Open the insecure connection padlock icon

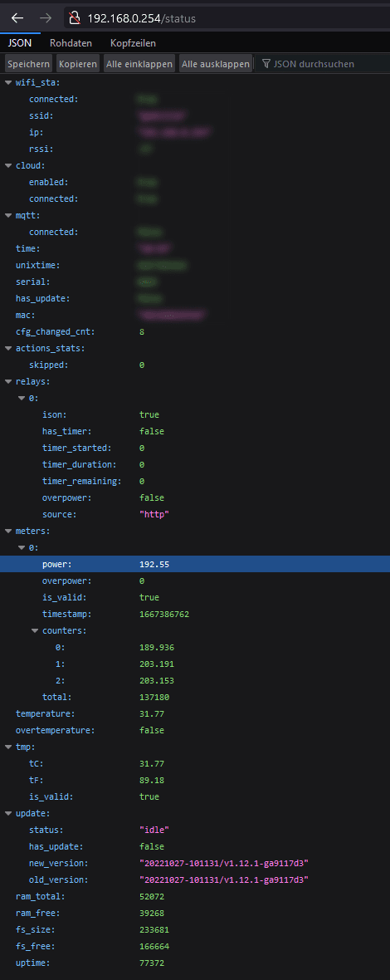(x=75, y=18)
